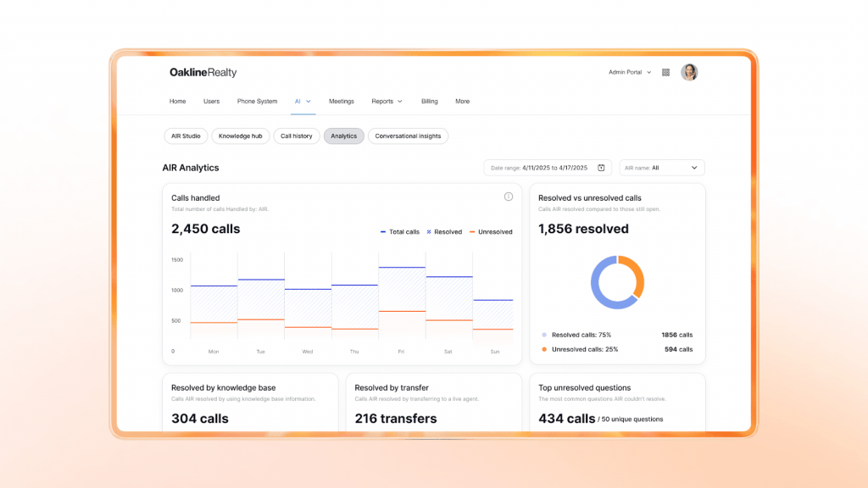Open the calendar icon in the date range field

[x=600, y=167]
